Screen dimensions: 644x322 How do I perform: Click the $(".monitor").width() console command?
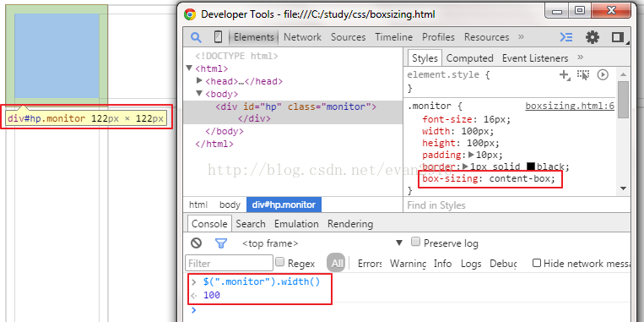261,282
